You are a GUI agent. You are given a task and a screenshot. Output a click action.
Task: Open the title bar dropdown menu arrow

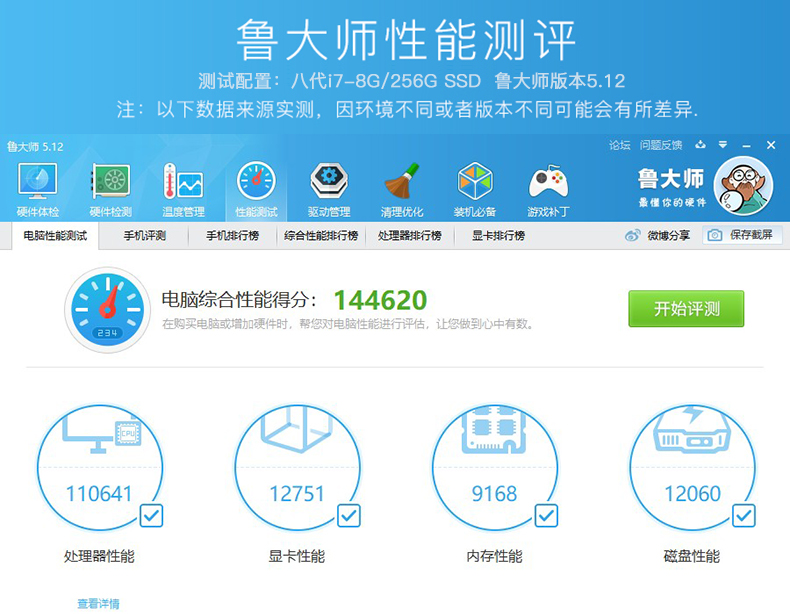[723, 145]
